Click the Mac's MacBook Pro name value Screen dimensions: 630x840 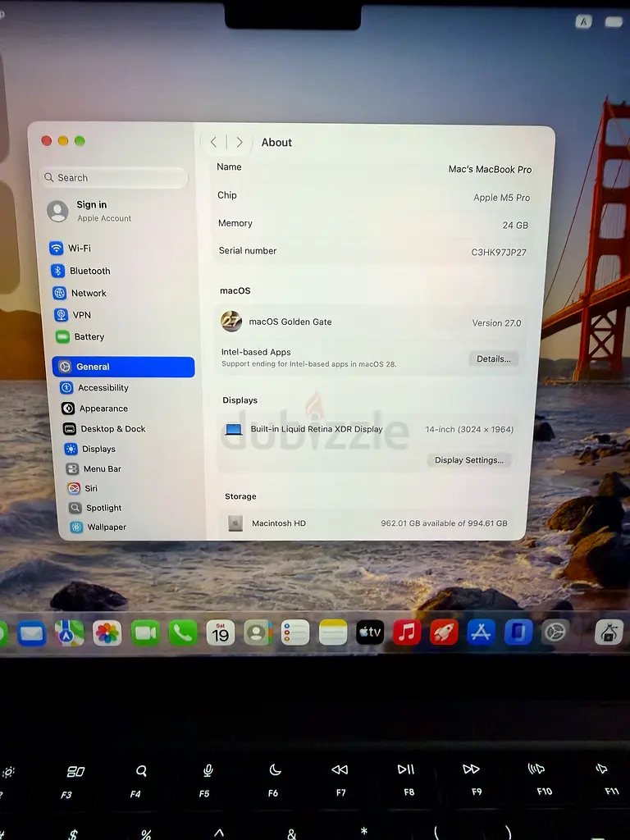tap(491, 169)
